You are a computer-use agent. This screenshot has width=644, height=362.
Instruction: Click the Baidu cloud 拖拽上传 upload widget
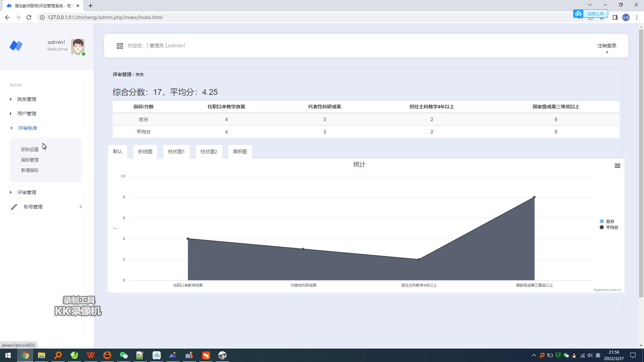coord(590,14)
